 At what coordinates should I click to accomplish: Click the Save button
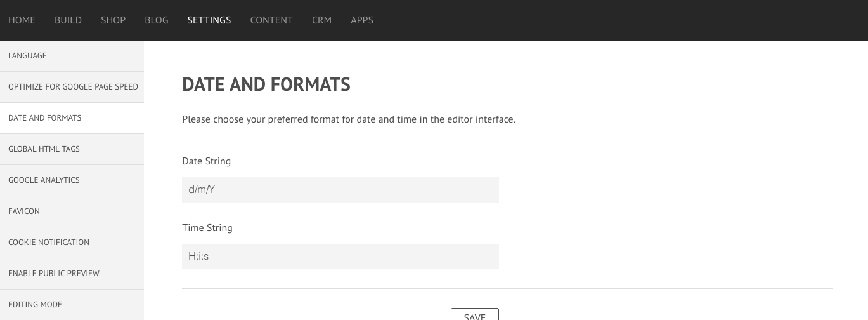pyautogui.click(x=475, y=315)
